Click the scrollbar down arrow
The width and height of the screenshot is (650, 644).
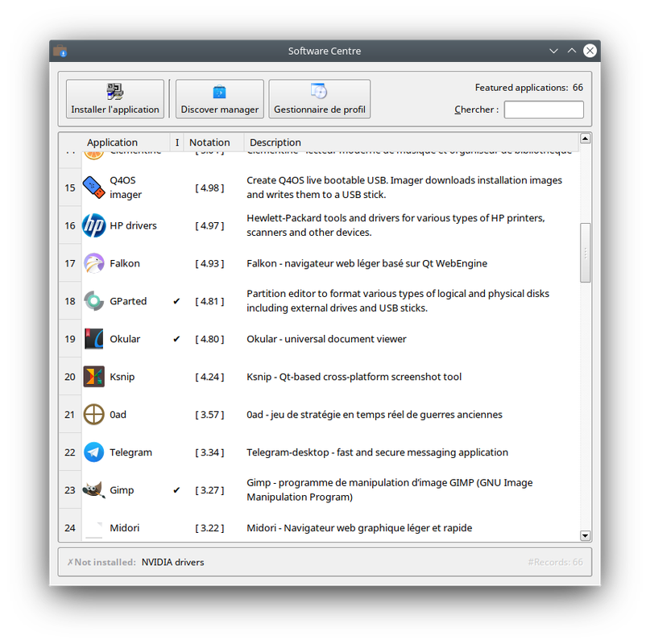tap(585, 535)
